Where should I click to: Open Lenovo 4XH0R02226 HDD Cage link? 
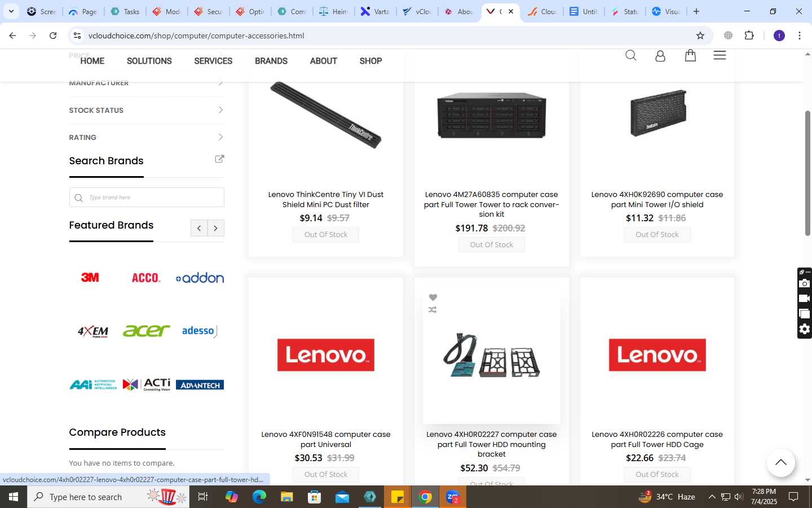[657, 439]
